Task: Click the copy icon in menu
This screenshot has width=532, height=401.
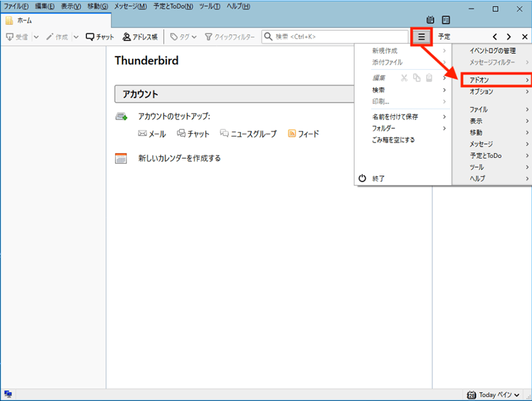Action: tap(417, 78)
